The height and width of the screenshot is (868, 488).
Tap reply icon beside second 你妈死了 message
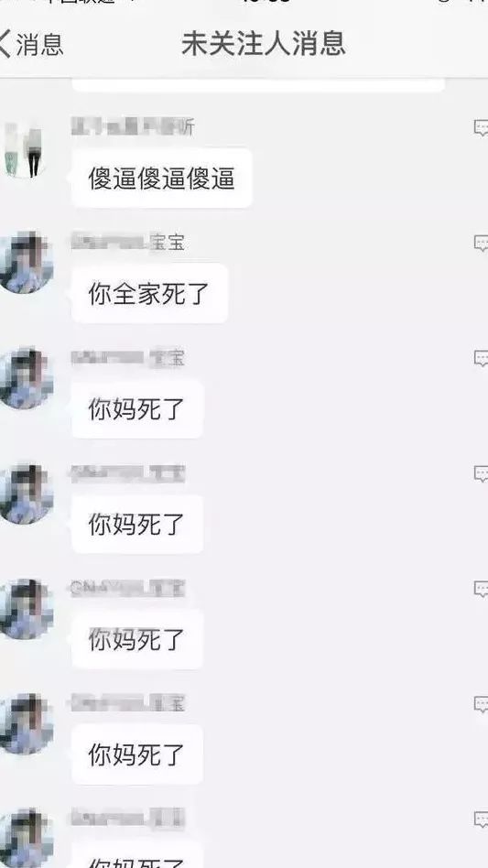coord(481,473)
